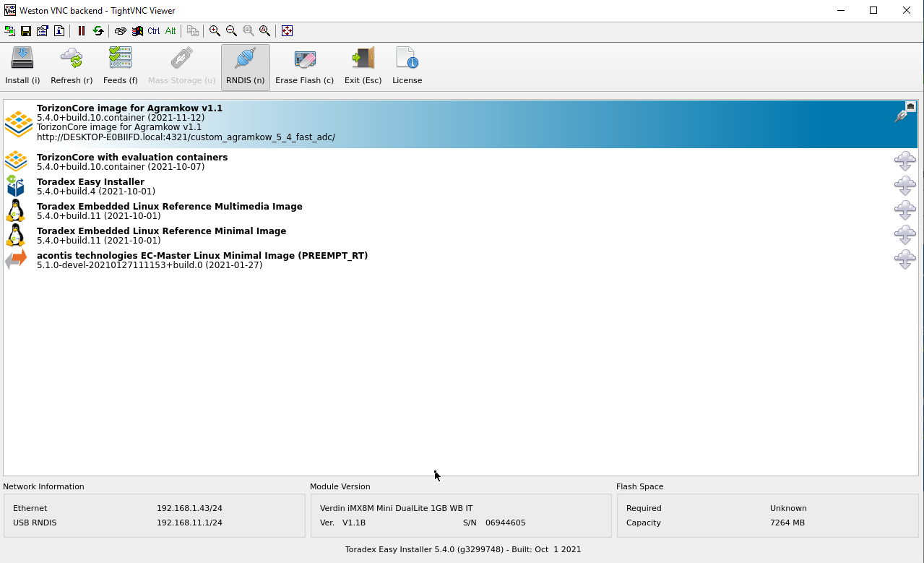Screen dimensions: 924x563
Task: Click Erase Flash (c)
Action: click(x=305, y=66)
